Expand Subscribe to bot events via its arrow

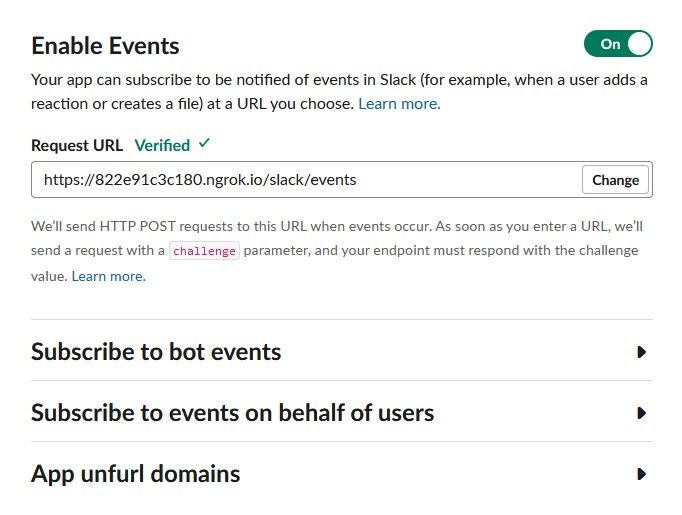click(641, 352)
